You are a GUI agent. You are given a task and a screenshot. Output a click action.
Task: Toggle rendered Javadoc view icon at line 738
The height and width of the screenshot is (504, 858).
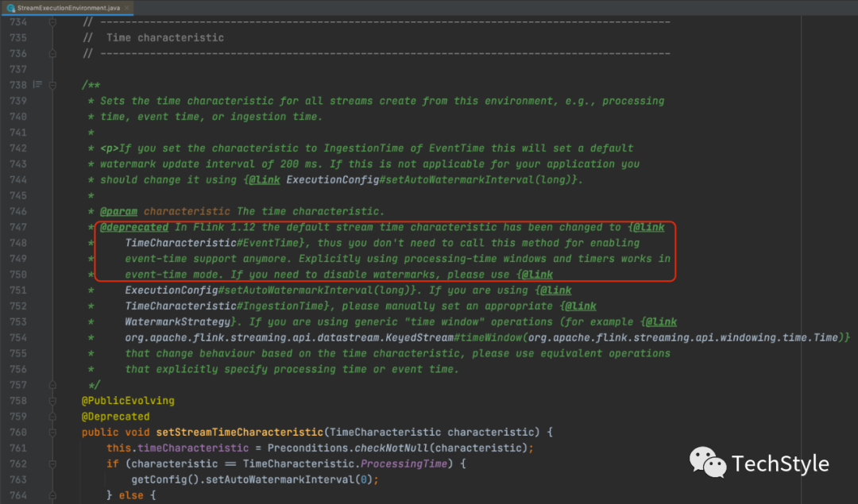pos(37,84)
